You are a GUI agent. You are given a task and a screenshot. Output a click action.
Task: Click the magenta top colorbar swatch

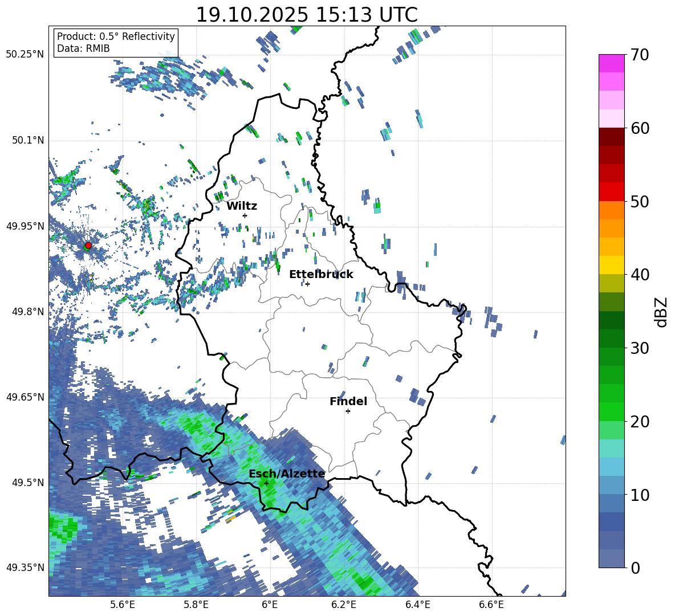click(x=611, y=63)
